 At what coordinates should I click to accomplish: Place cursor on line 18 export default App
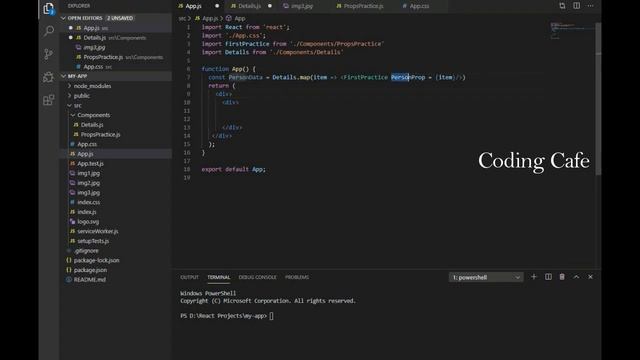tap(233, 169)
